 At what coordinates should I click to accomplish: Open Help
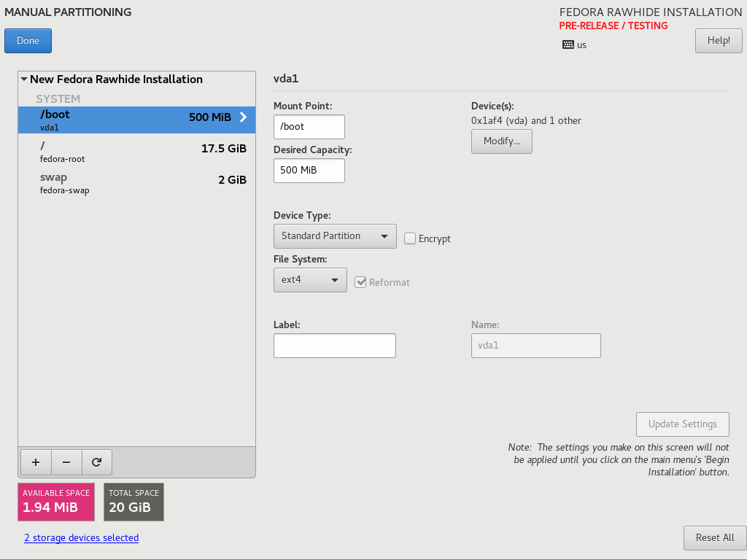(719, 41)
